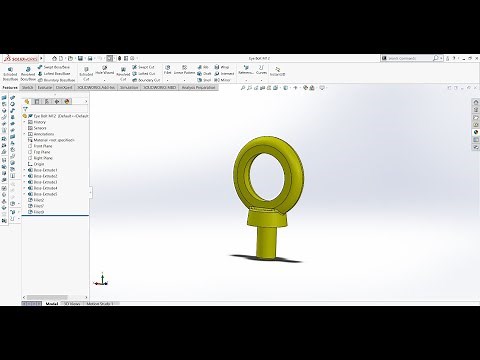Open the DimXpertManager tab
This screenshot has height=360, width=480.
click(57, 101)
